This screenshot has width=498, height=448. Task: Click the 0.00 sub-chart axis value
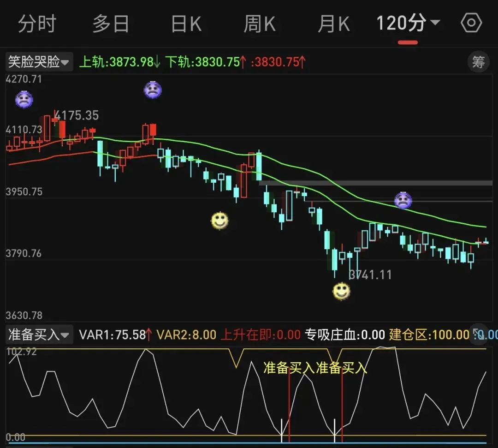(x=16, y=437)
